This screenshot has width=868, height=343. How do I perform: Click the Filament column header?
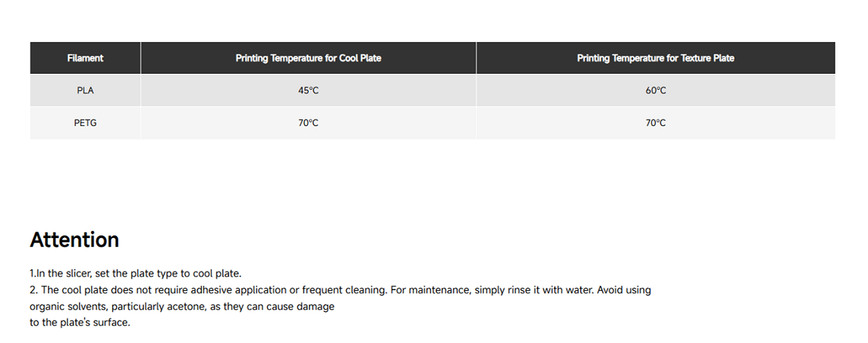pyautogui.click(x=85, y=58)
